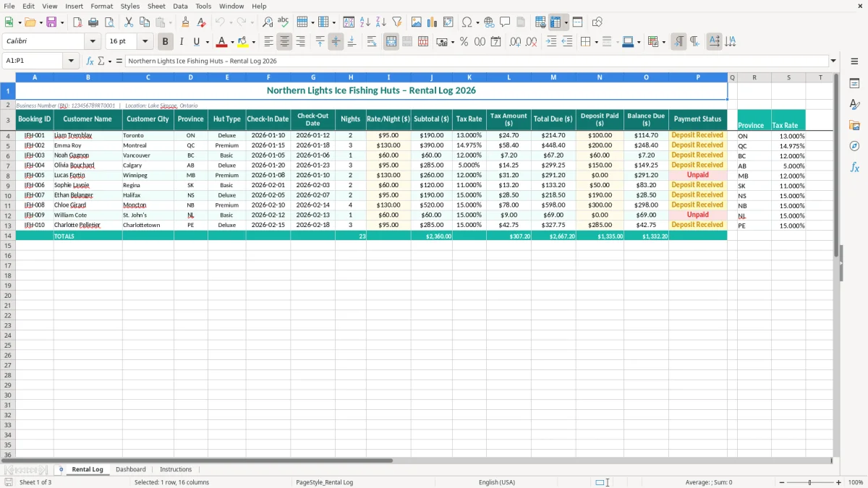This screenshot has height=488, width=868.
Task: Open the Font Name dropdown showing Calibri
Action: click(x=92, y=42)
